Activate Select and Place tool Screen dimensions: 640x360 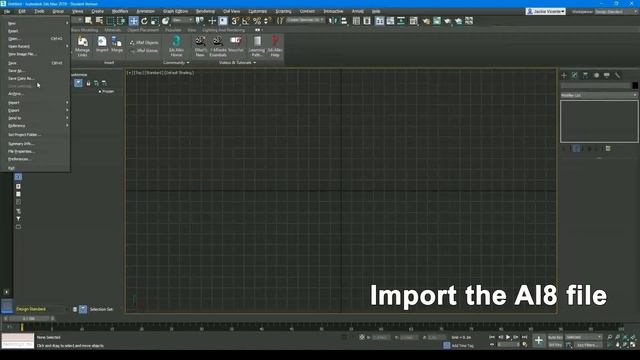(x=165, y=20)
